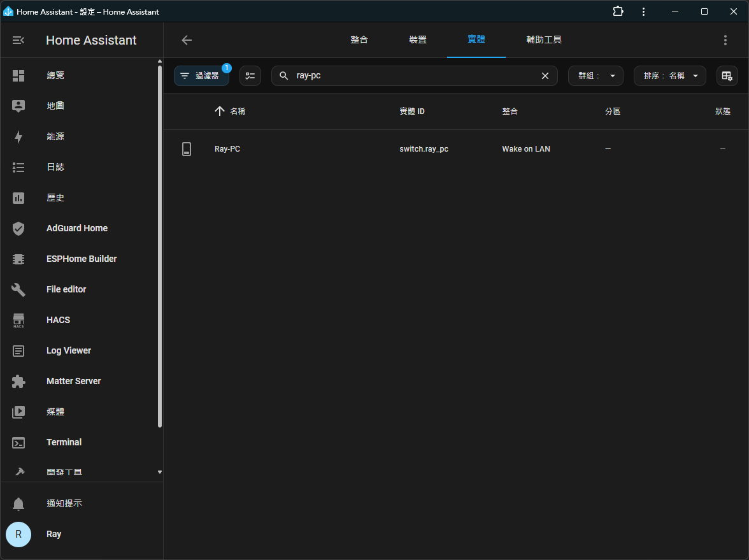749x560 pixels.
Task: Click the sidebar vertical scrollbar thumb
Action: pos(159,247)
